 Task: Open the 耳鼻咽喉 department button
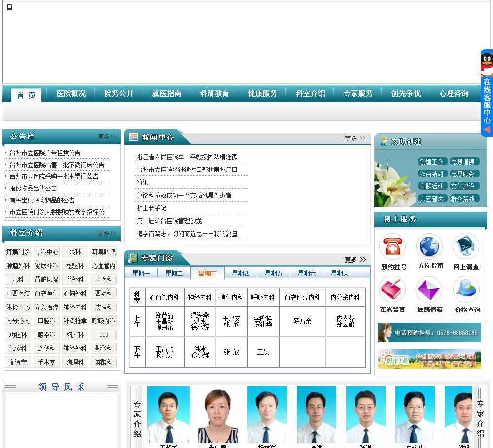click(104, 252)
